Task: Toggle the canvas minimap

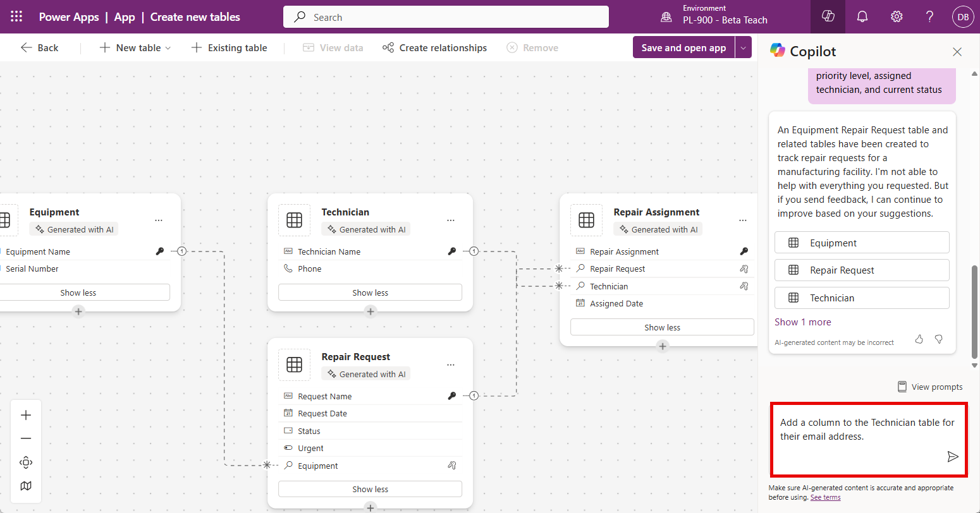Action: point(26,486)
